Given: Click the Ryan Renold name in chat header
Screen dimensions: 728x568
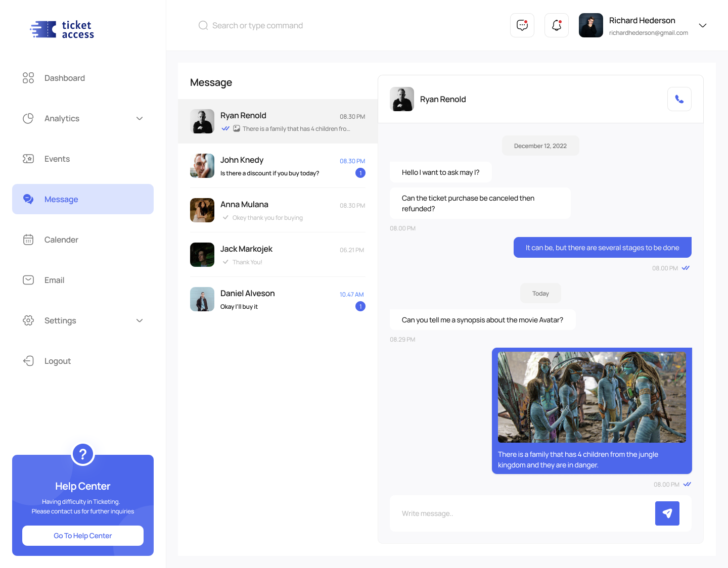Looking at the screenshot, I should pos(443,99).
